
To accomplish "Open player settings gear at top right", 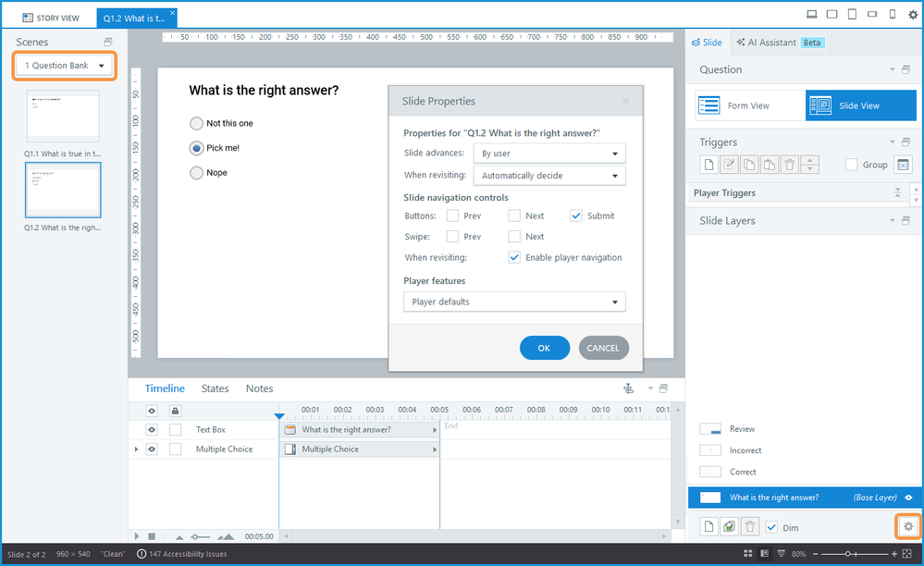I will (x=913, y=16).
